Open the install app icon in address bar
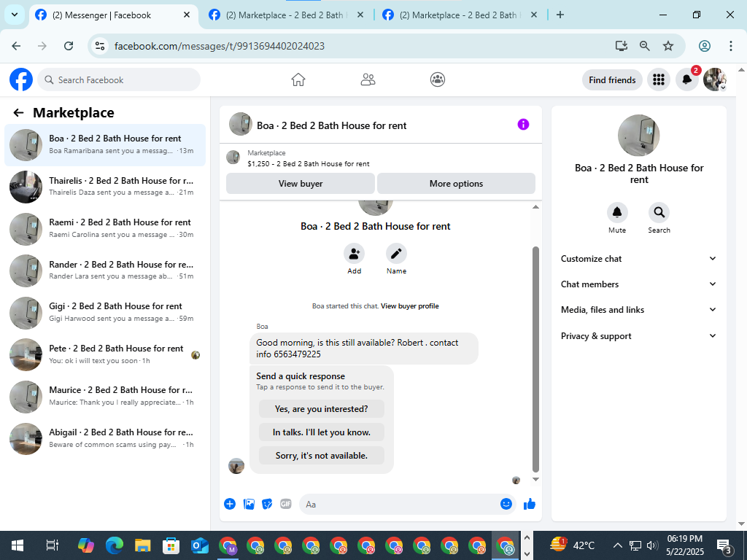This screenshot has height=560, width=747. [621, 46]
